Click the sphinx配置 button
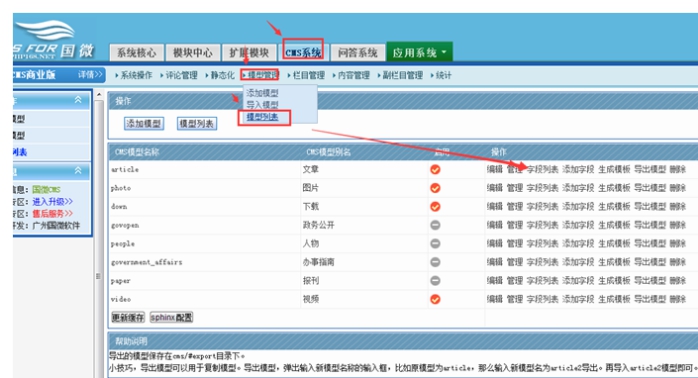Image resolution: width=698 pixels, height=378 pixels. coord(171,317)
